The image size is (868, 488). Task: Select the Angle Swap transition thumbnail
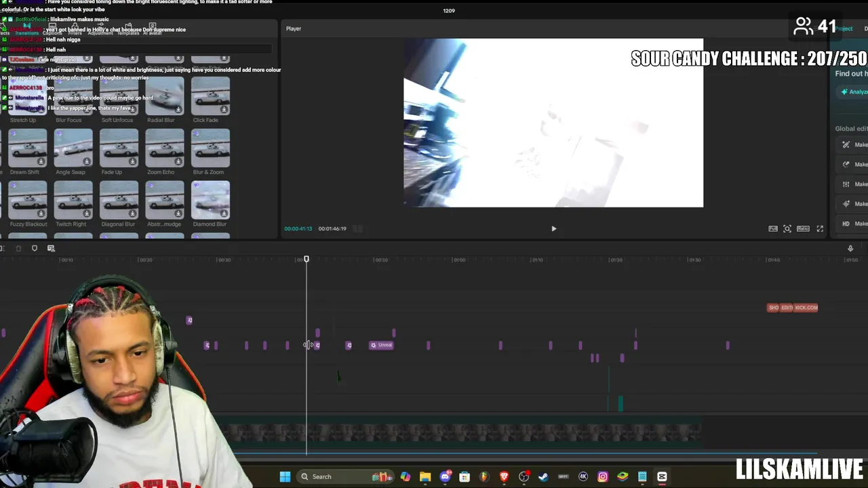tap(73, 147)
